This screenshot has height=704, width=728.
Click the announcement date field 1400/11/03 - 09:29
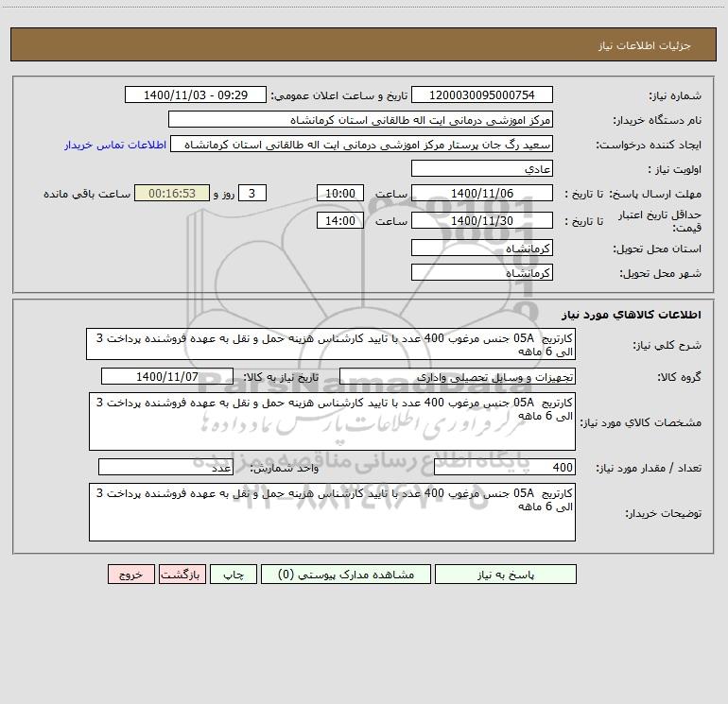tap(196, 94)
